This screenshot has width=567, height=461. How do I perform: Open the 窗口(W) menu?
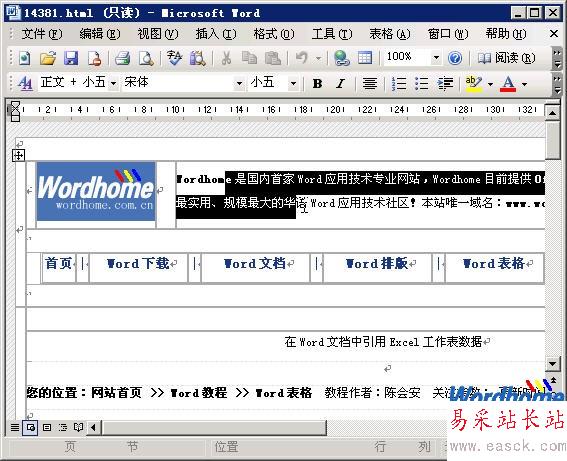tap(448, 34)
